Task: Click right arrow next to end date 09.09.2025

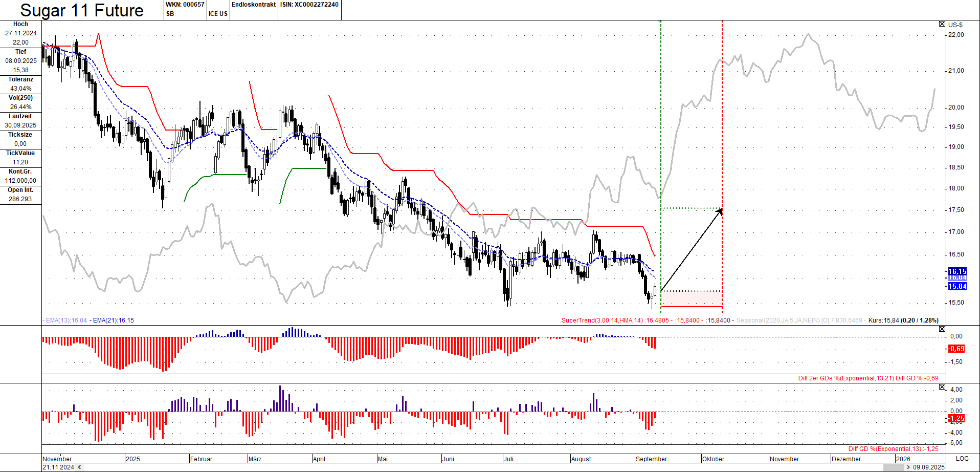Action: coord(908,467)
